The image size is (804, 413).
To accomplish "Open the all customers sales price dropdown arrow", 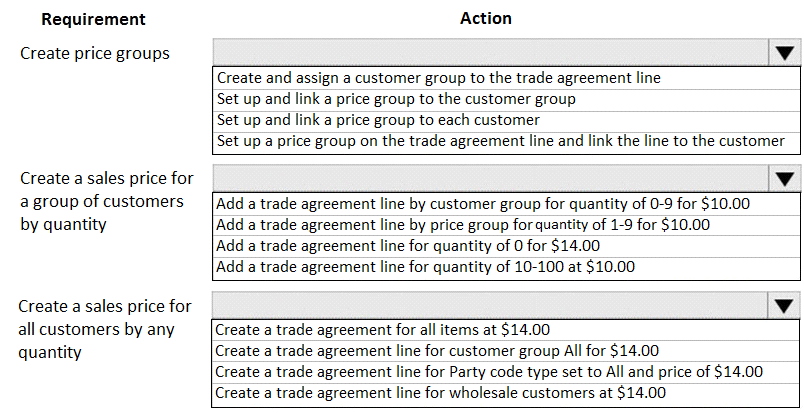I will coord(785,306).
